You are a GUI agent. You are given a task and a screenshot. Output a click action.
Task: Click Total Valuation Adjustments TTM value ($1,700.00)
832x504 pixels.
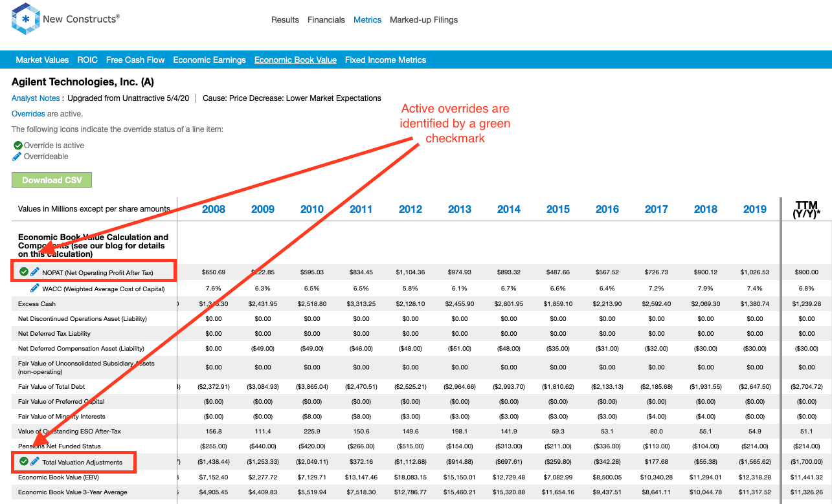tap(807, 462)
